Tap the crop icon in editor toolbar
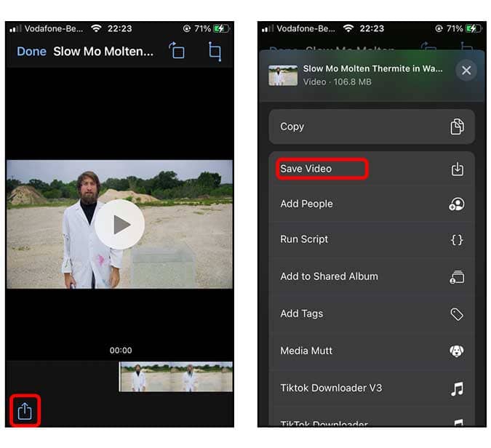 (215, 52)
